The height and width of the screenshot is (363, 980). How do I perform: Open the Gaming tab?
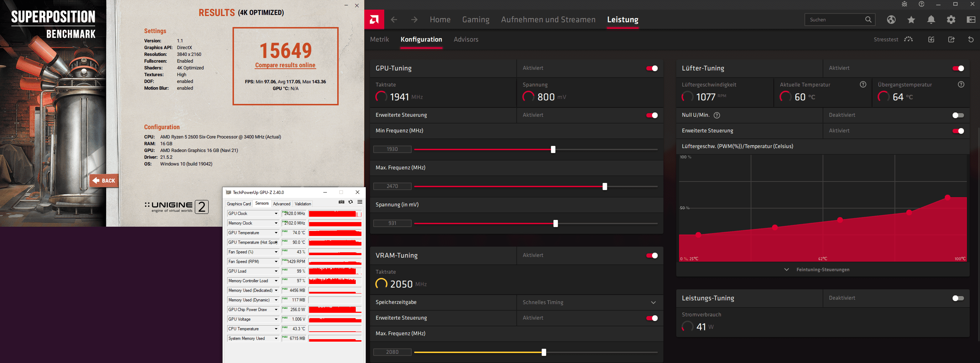coord(475,19)
